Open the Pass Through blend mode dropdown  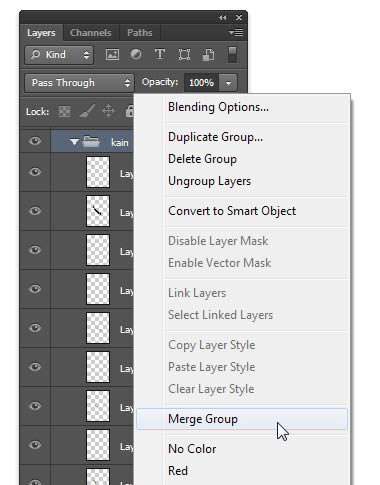click(79, 83)
